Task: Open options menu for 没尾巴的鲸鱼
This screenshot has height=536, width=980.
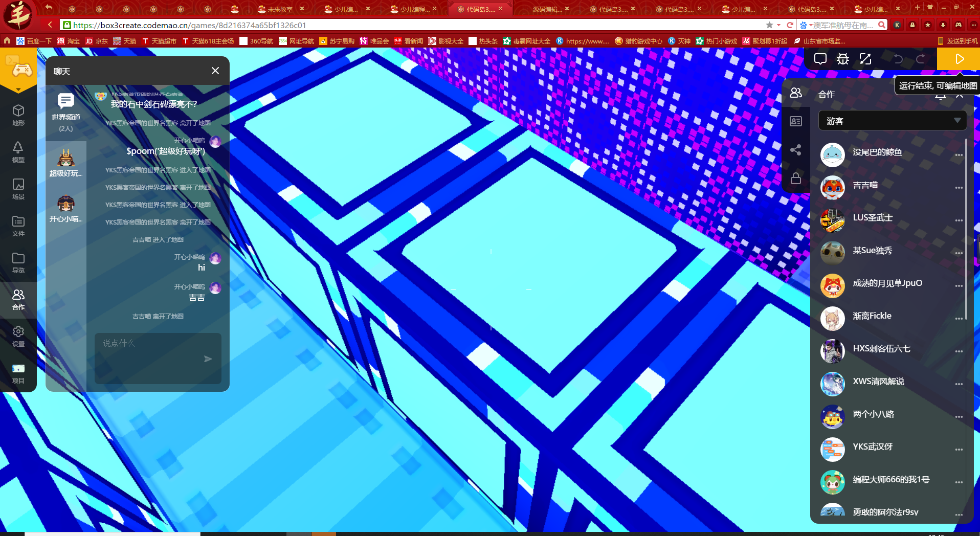Action: tap(959, 155)
